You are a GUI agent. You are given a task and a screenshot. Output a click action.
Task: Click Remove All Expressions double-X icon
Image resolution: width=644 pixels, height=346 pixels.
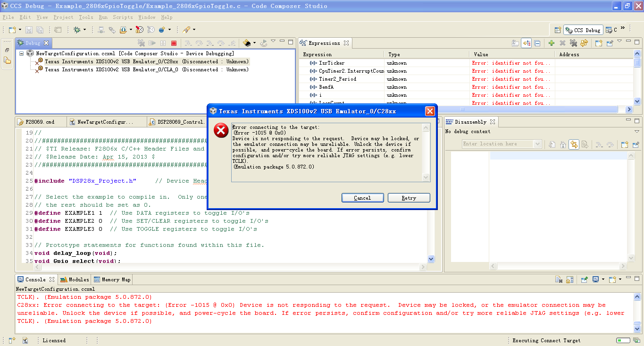[573, 43]
